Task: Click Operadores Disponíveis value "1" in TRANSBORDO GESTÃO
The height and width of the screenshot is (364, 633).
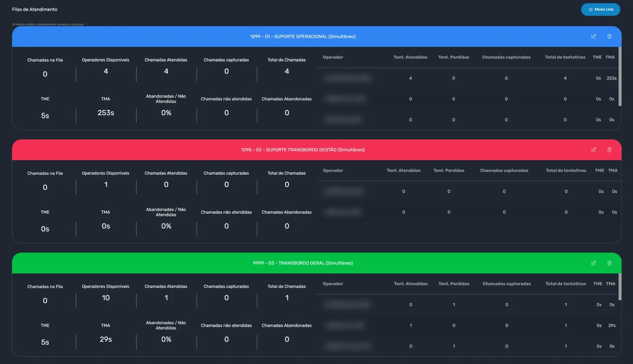Action: coord(106,184)
